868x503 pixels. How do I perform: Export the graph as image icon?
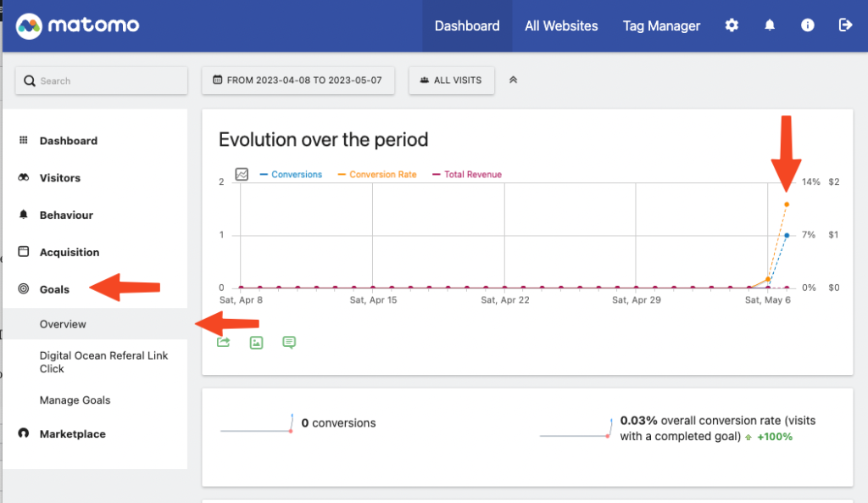pyautogui.click(x=256, y=343)
